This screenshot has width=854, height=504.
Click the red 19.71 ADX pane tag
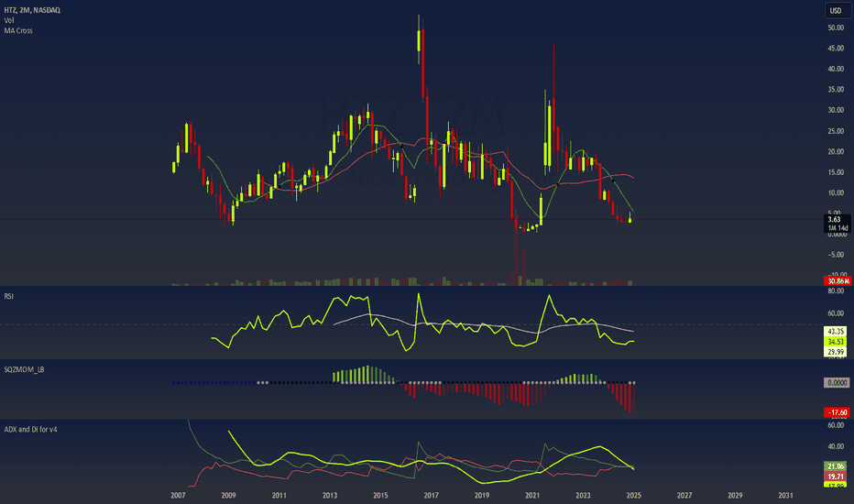click(836, 477)
